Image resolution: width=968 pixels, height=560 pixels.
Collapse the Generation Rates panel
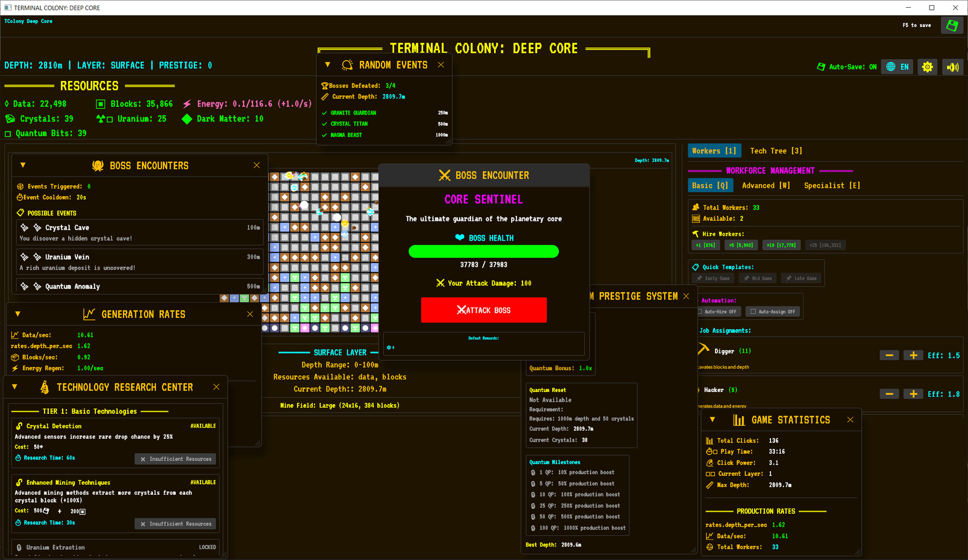click(17, 314)
